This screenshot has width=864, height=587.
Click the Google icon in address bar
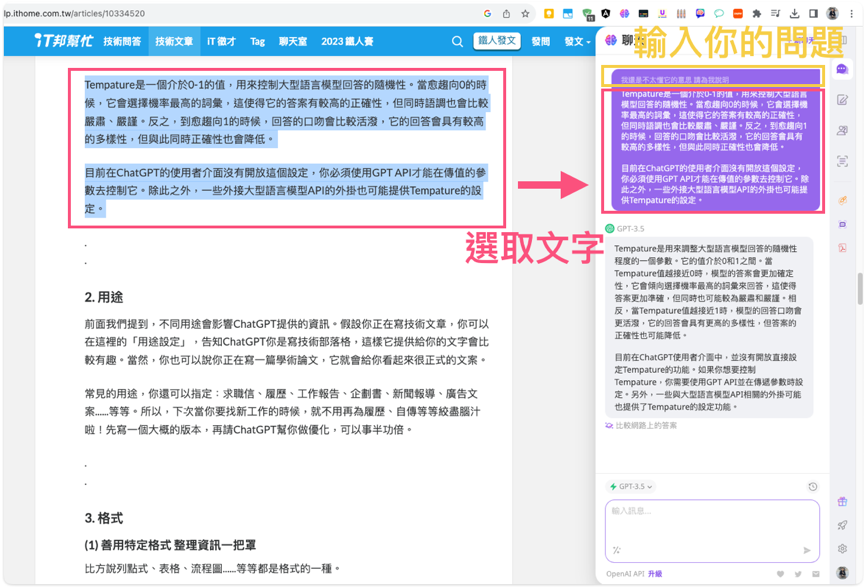pos(488,13)
